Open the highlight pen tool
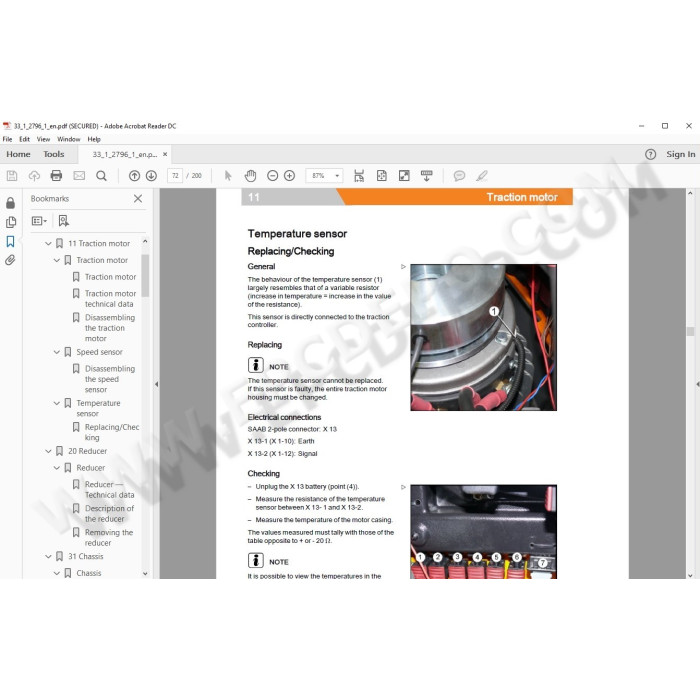Image resolution: width=700 pixels, height=700 pixels. pyautogui.click(x=482, y=176)
